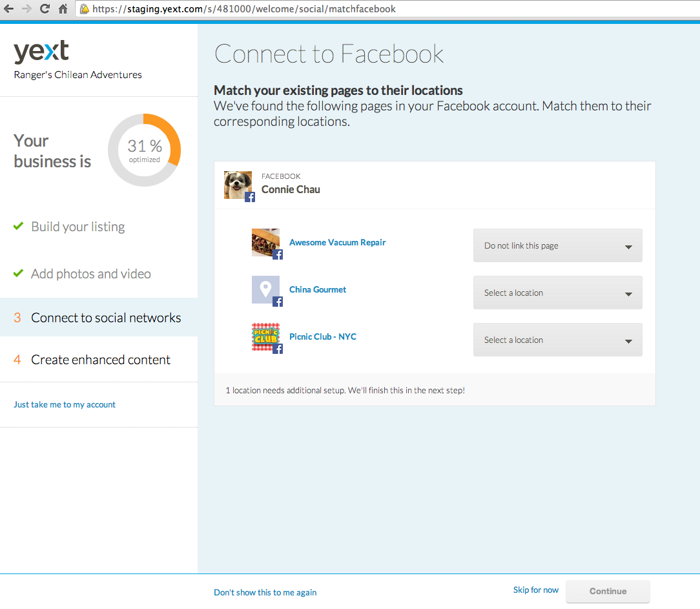Go to the browser home icon

tap(63, 8)
